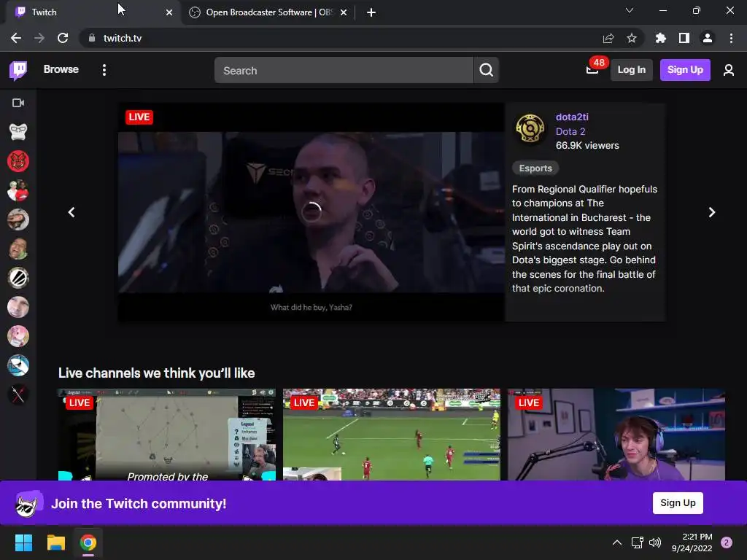Open File Explorer from the taskbar

click(x=55, y=542)
